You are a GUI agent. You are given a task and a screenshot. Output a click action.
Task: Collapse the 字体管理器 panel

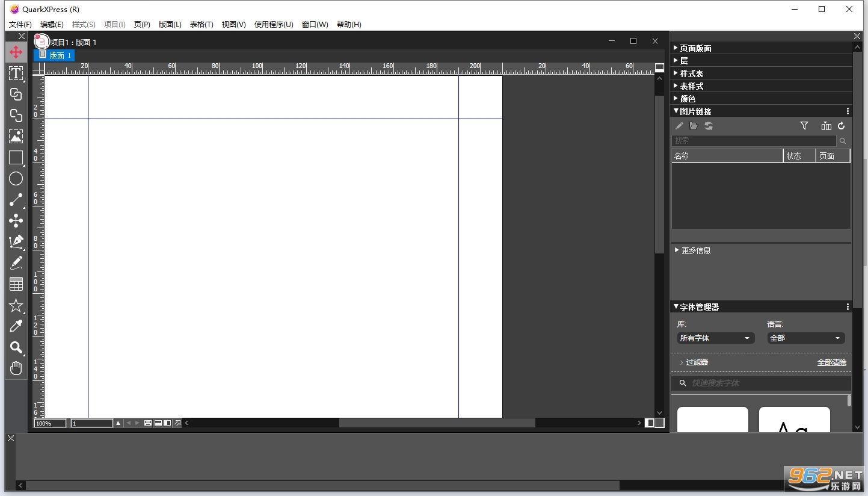(676, 306)
